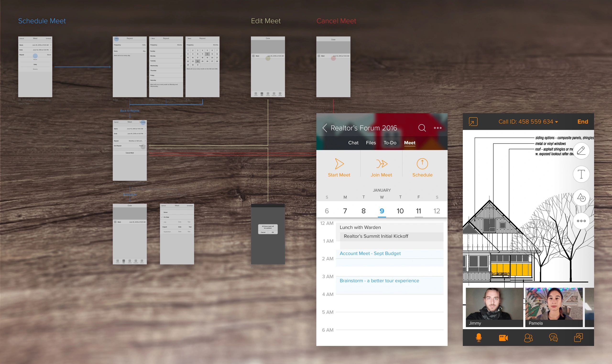Image resolution: width=612 pixels, height=364 pixels.
Task: Select the text tool button
Action: (x=581, y=174)
